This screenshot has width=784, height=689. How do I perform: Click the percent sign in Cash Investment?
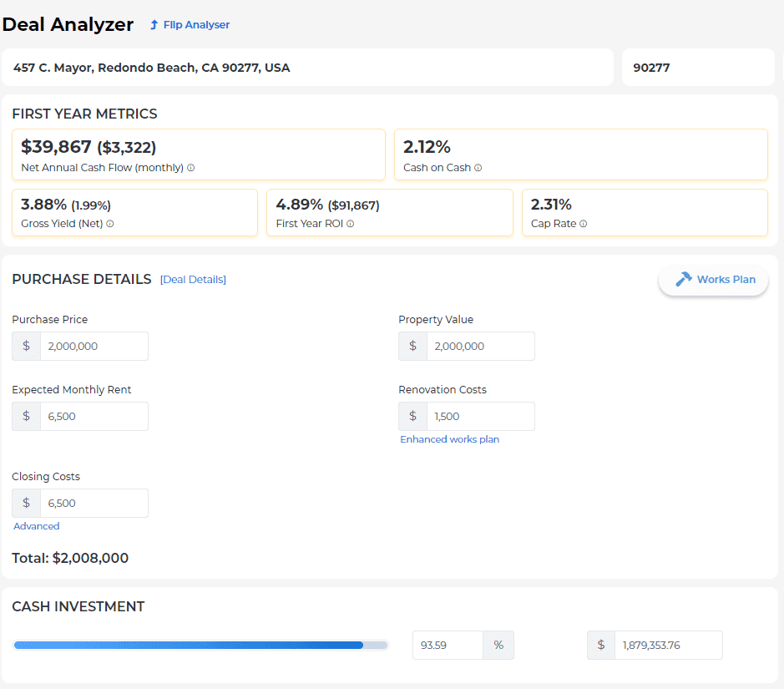(x=498, y=645)
